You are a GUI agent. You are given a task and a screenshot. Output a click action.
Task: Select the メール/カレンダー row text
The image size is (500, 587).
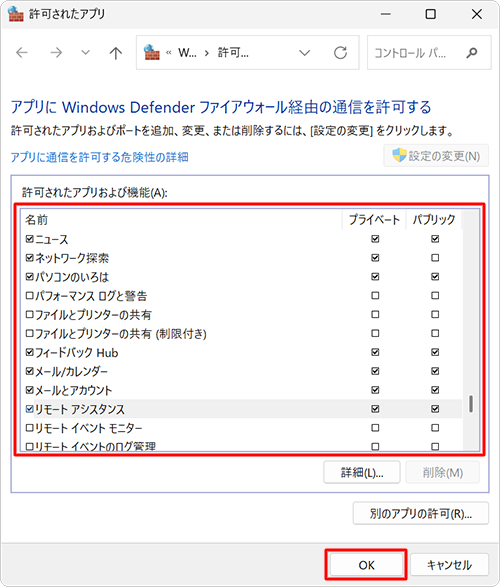click(71, 371)
